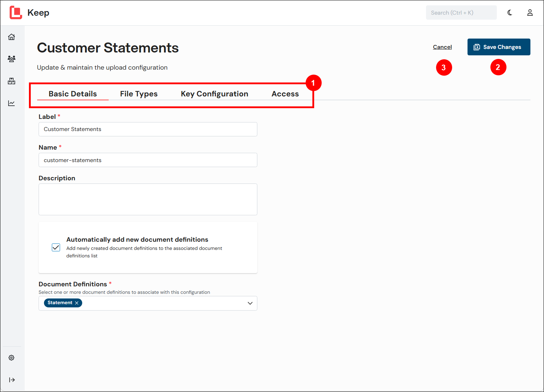Open the user profile icon
This screenshot has height=392, width=544.
tap(530, 12)
